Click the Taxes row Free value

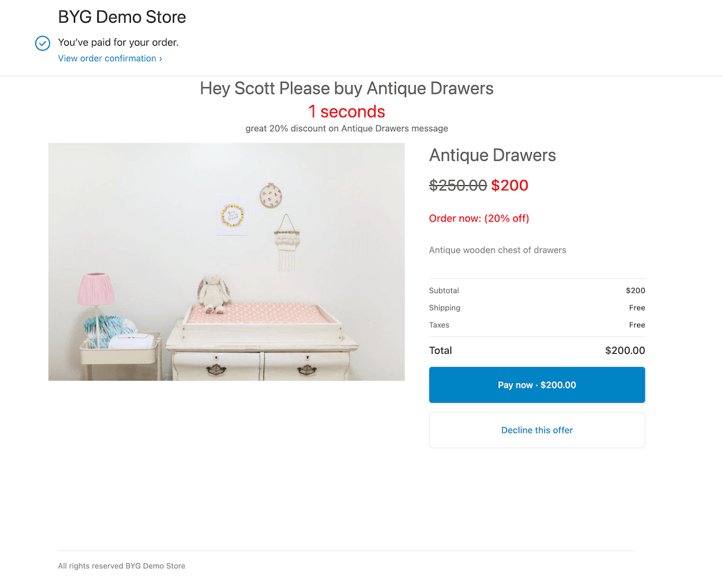pyautogui.click(x=636, y=325)
